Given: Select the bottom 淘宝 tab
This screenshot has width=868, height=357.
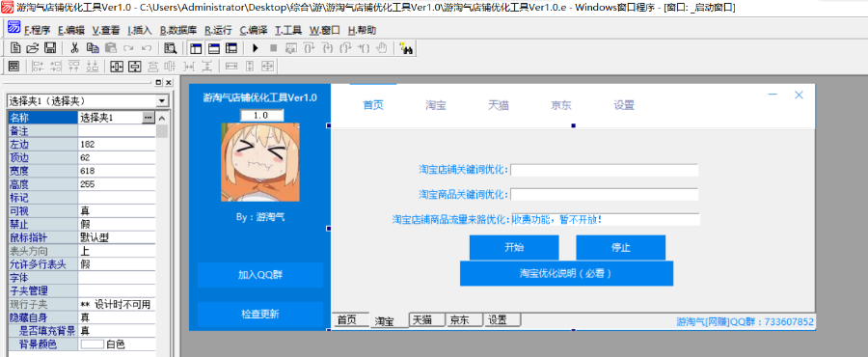Looking at the screenshot, I should [389, 321].
